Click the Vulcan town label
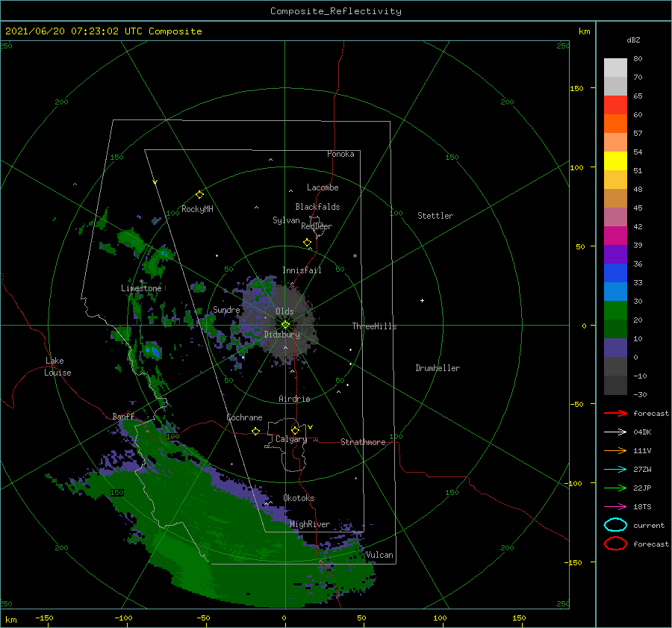The width and height of the screenshot is (672, 628). point(379,555)
